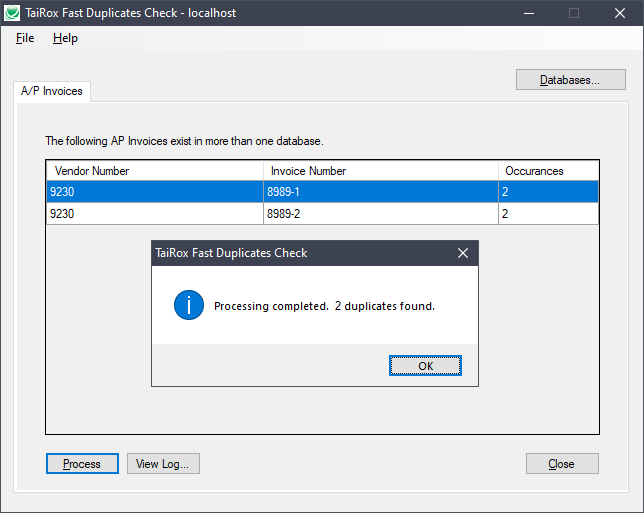
Task: Click the Occurances column header
Action: (548, 171)
